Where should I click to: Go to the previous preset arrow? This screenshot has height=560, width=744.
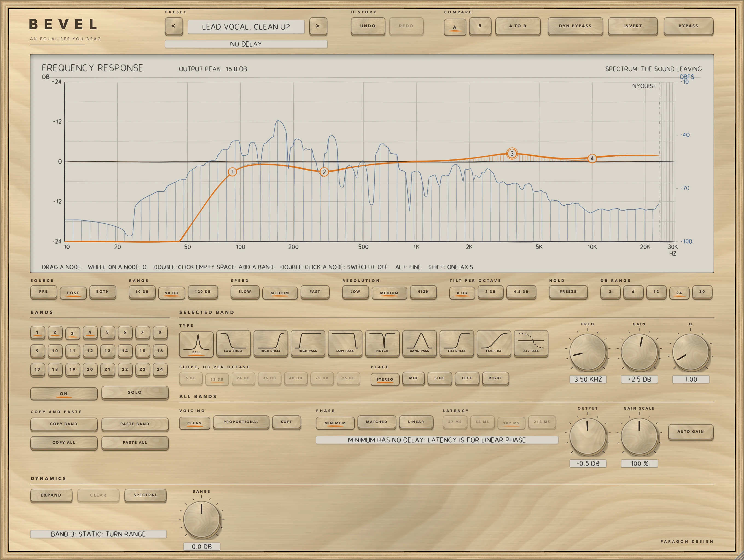pyautogui.click(x=174, y=26)
